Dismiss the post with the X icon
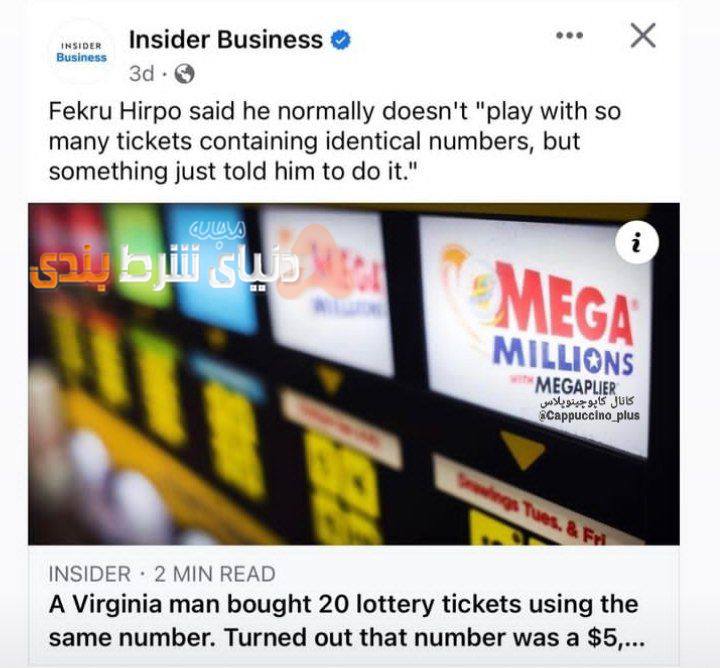720x668 pixels. pos(643,35)
